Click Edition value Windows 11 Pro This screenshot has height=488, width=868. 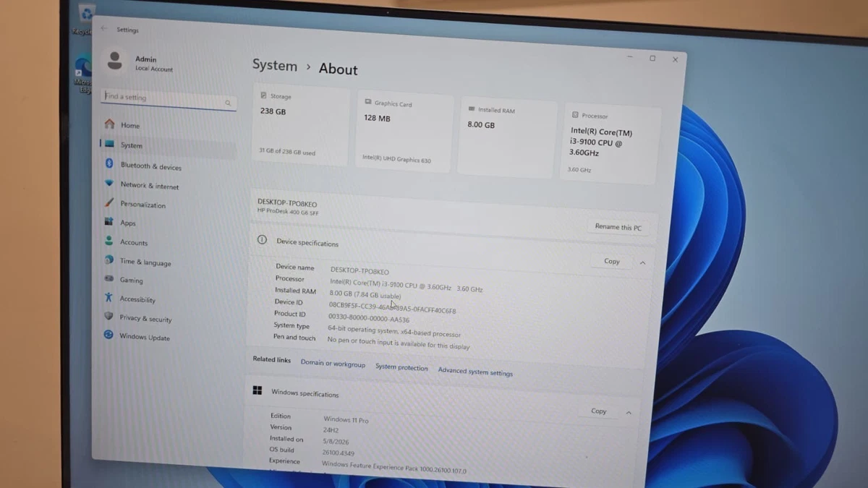click(x=346, y=419)
